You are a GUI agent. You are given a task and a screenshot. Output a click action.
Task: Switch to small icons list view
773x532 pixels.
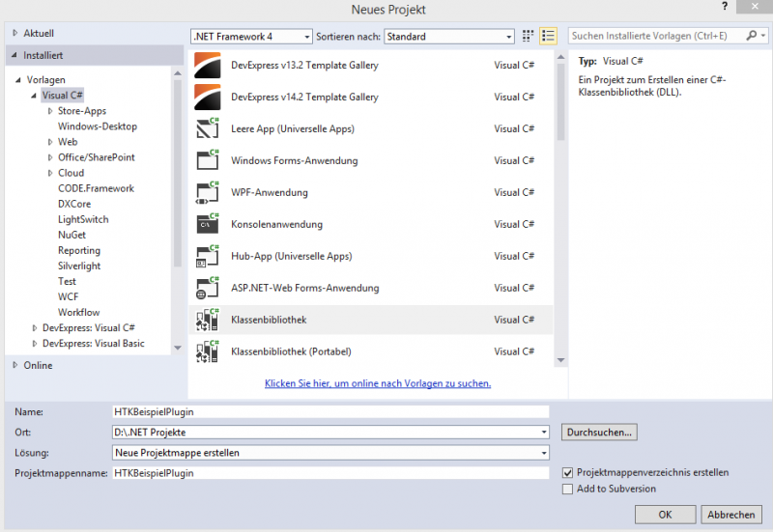[x=549, y=36]
